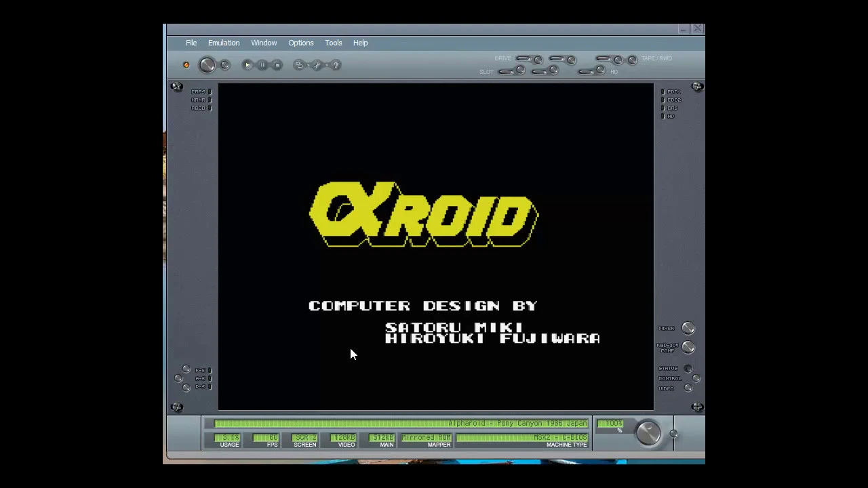This screenshot has height=488, width=868.
Task: Toggle the F-S switch button
Action: (186, 369)
